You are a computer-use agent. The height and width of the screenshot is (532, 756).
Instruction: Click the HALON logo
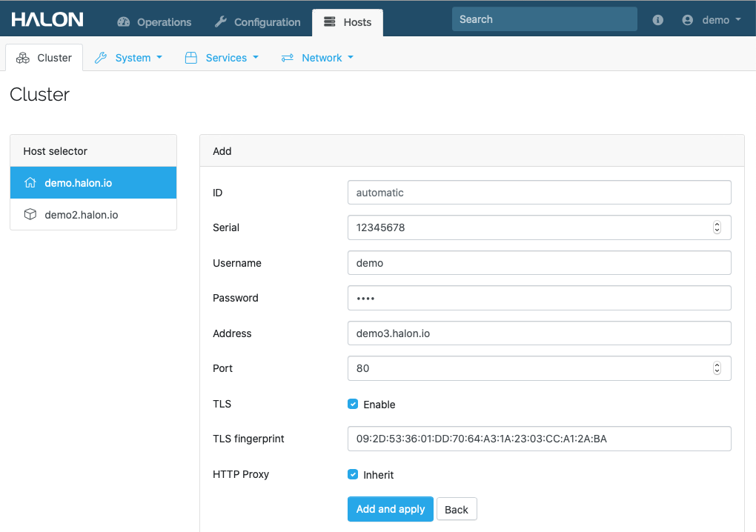click(47, 20)
